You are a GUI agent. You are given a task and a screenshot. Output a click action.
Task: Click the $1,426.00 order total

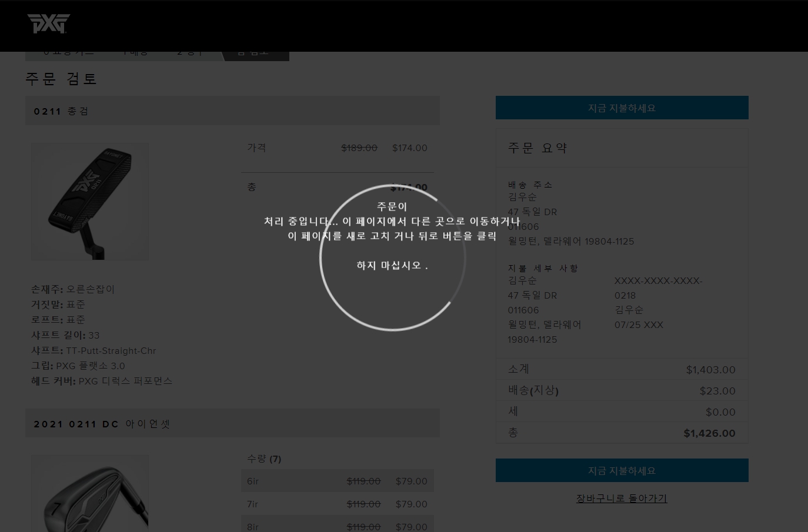[709, 433]
